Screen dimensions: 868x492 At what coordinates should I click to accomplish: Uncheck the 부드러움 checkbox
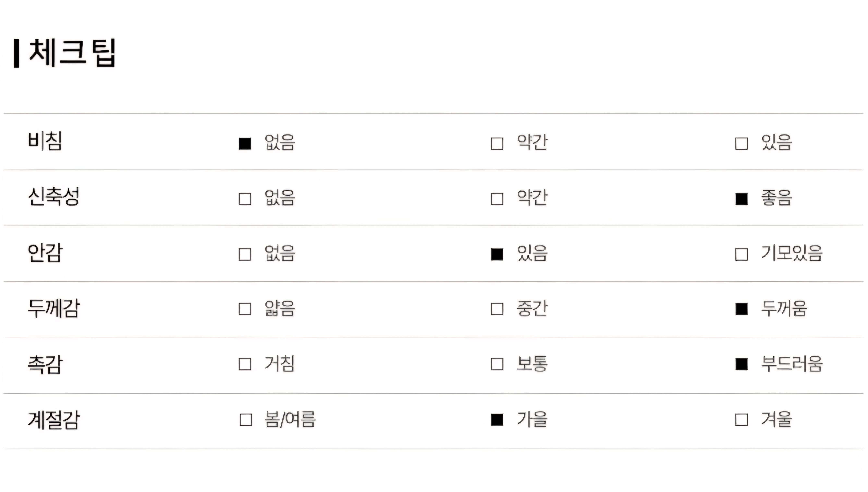tap(741, 364)
